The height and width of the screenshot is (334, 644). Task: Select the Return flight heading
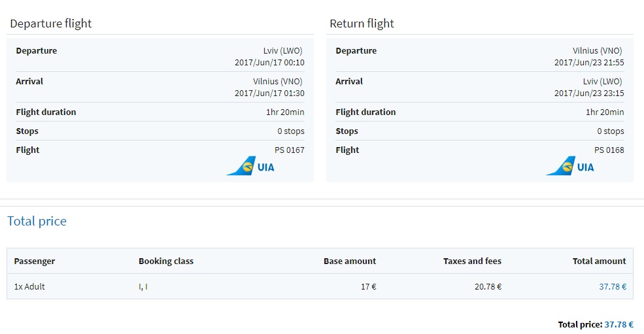[x=362, y=24]
